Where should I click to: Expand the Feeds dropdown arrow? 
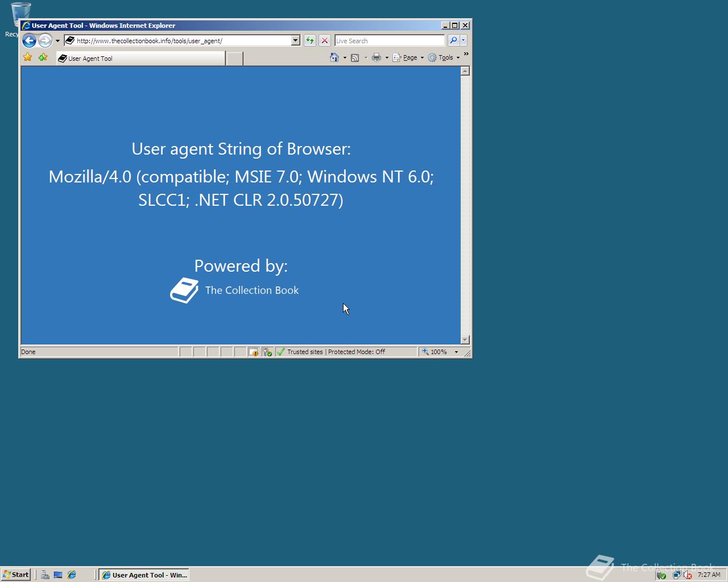365,57
